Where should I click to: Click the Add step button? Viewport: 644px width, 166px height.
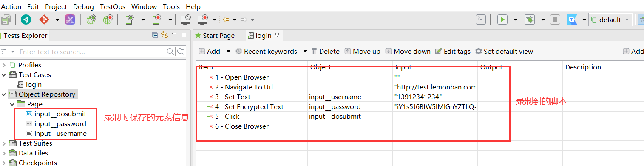(x=210, y=51)
